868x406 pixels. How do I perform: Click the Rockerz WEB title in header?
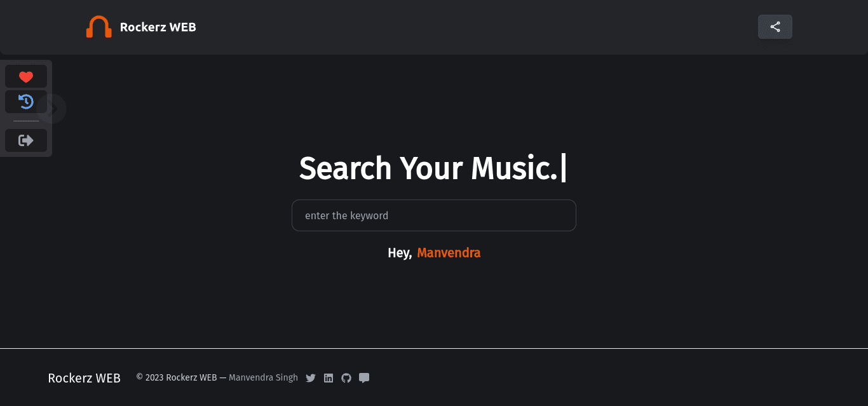point(158,27)
